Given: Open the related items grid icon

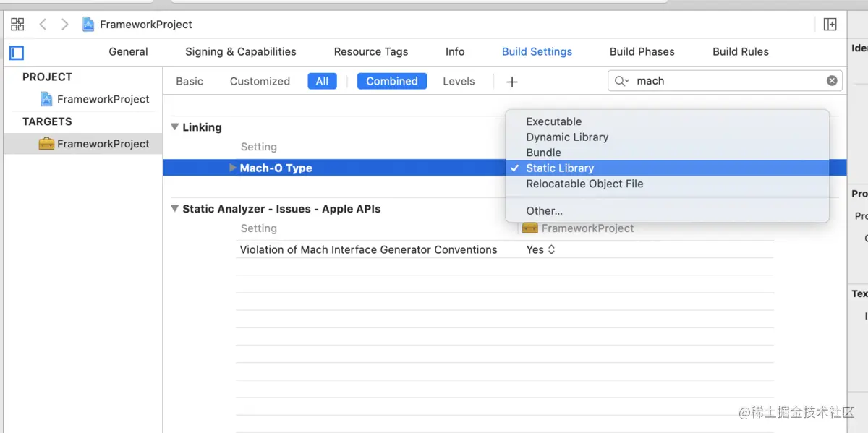Looking at the screenshot, I should [17, 25].
